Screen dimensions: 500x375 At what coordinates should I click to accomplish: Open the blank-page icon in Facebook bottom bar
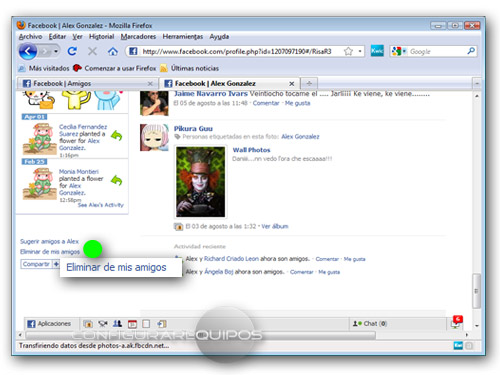coord(146,323)
